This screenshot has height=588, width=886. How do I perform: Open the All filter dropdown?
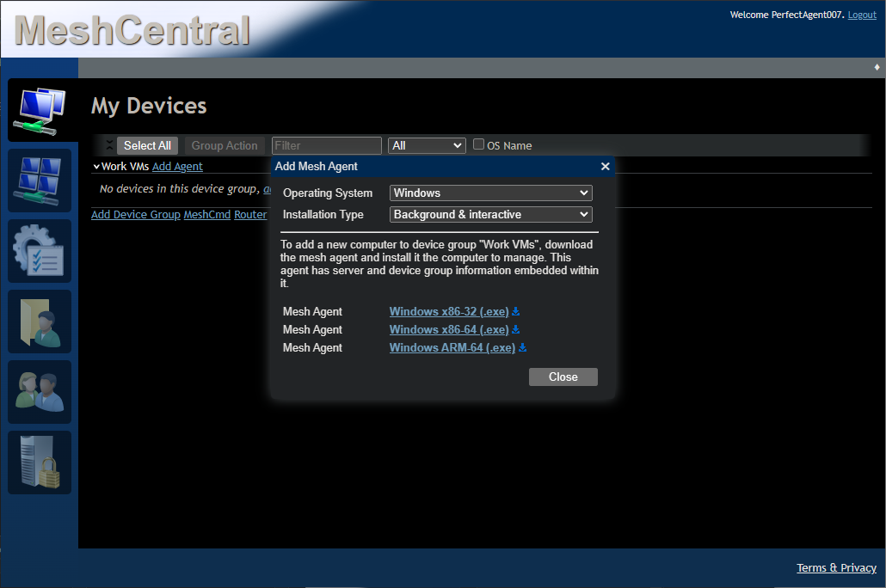[427, 146]
